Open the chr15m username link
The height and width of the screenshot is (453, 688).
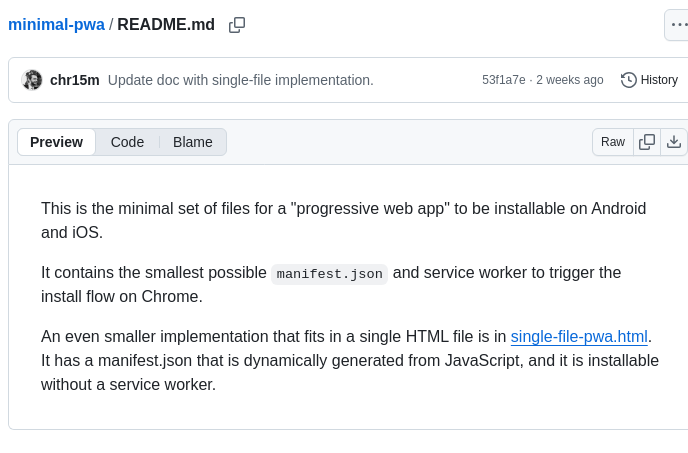tap(75, 80)
